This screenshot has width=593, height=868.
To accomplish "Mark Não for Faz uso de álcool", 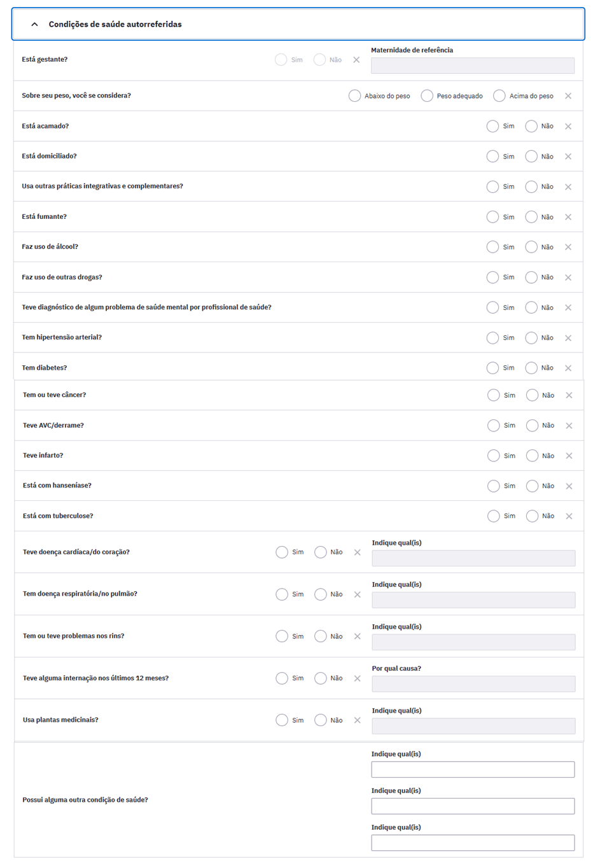I will click(x=531, y=247).
